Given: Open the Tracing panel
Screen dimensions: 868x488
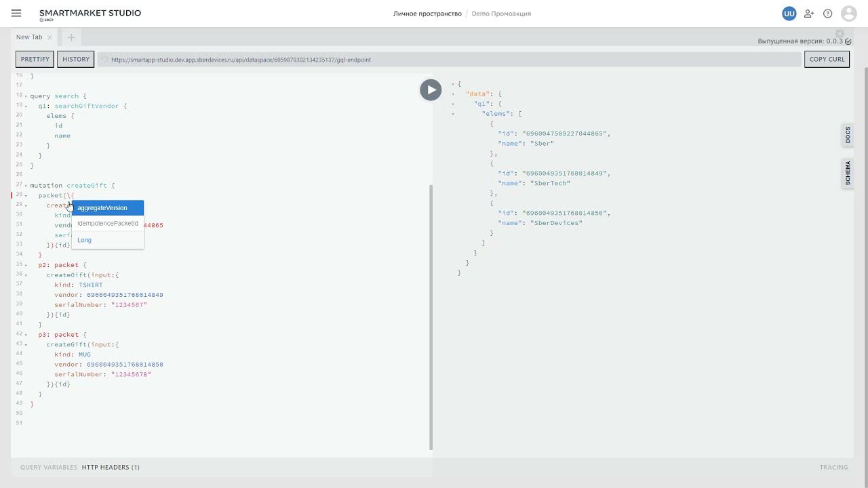Looking at the screenshot, I should click(833, 467).
